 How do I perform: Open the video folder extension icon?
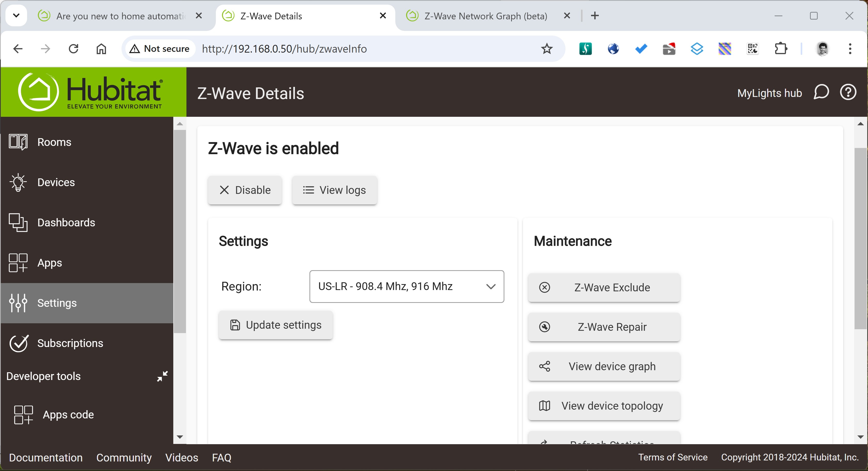pyautogui.click(x=669, y=49)
